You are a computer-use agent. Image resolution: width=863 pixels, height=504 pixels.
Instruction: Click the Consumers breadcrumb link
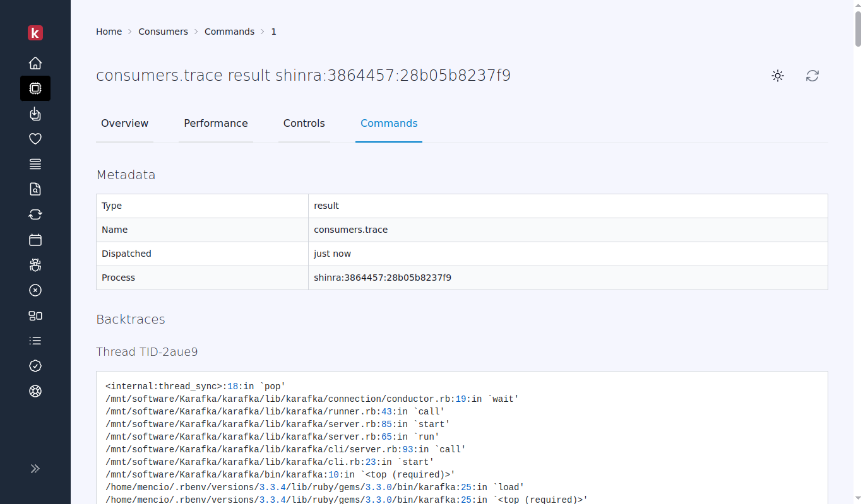pyautogui.click(x=163, y=32)
